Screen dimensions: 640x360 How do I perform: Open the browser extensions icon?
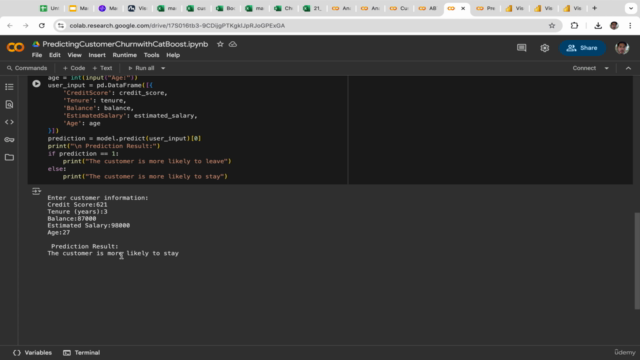574,25
